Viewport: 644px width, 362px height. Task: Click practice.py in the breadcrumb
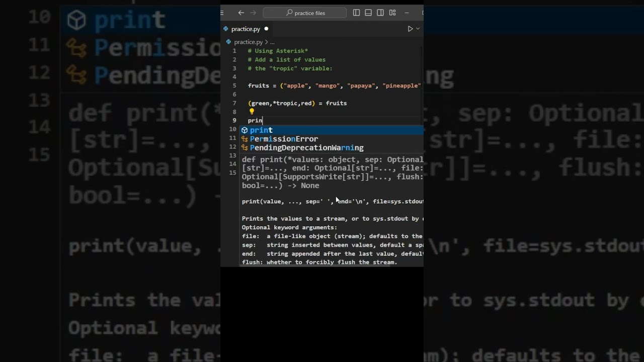[x=248, y=42]
